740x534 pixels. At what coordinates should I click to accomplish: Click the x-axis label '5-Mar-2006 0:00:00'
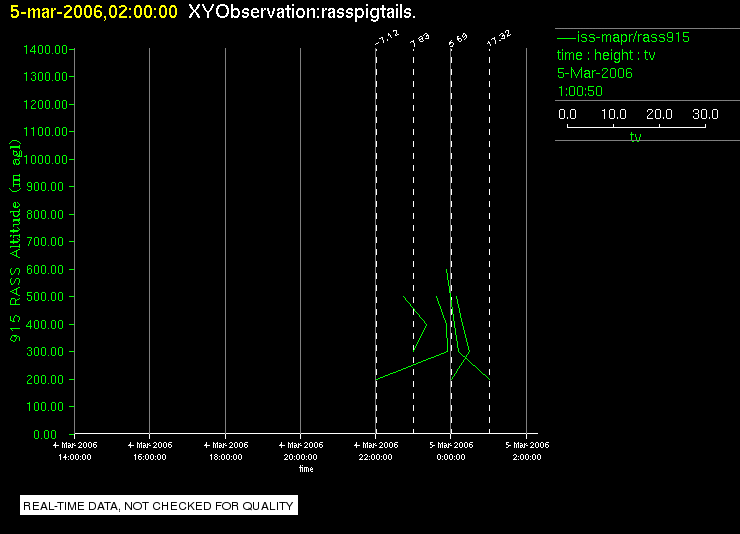coord(451,451)
